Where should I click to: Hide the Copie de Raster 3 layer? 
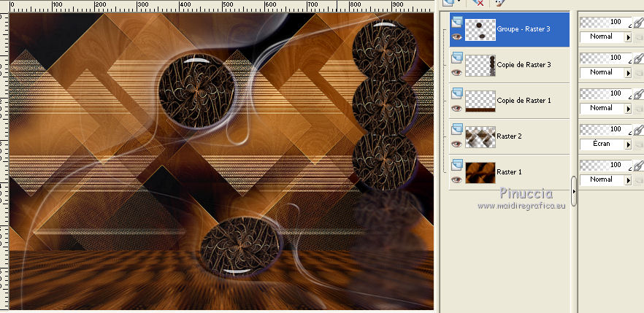(457, 73)
